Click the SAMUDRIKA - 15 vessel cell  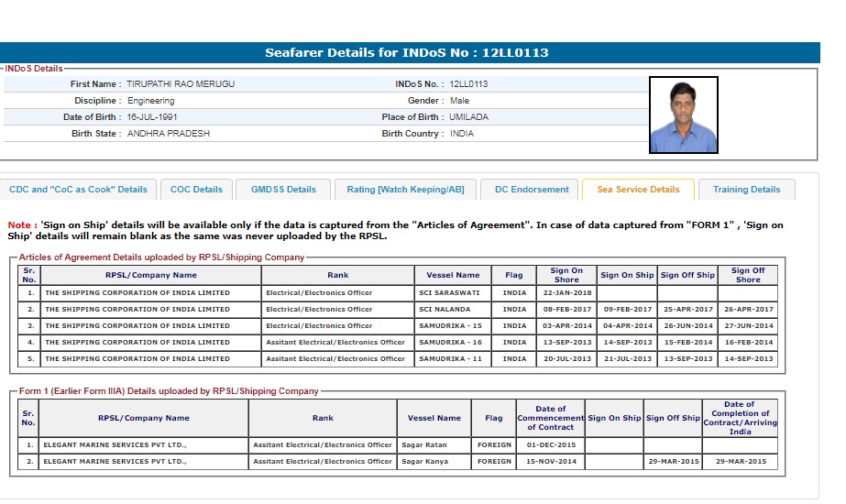[450, 326]
